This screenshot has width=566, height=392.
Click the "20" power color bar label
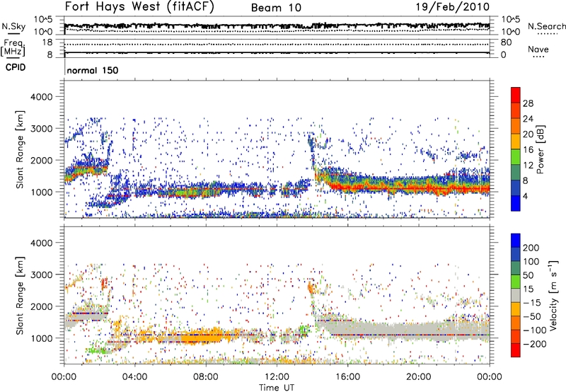click(x=528, y=134)
